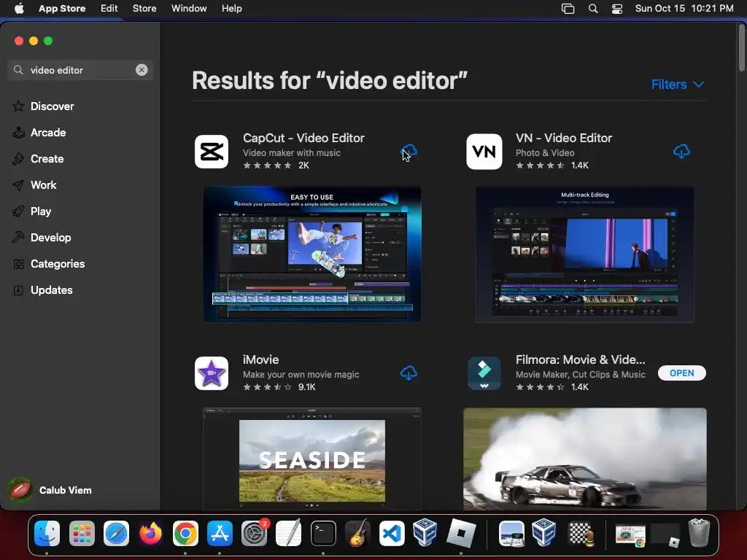
Task: Open the Filmora app icon
Action: pos(484,373)
